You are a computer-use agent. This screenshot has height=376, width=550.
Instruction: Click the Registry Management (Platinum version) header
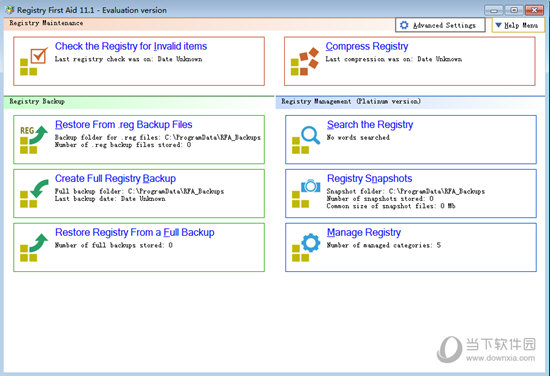[x=351, y=101]
